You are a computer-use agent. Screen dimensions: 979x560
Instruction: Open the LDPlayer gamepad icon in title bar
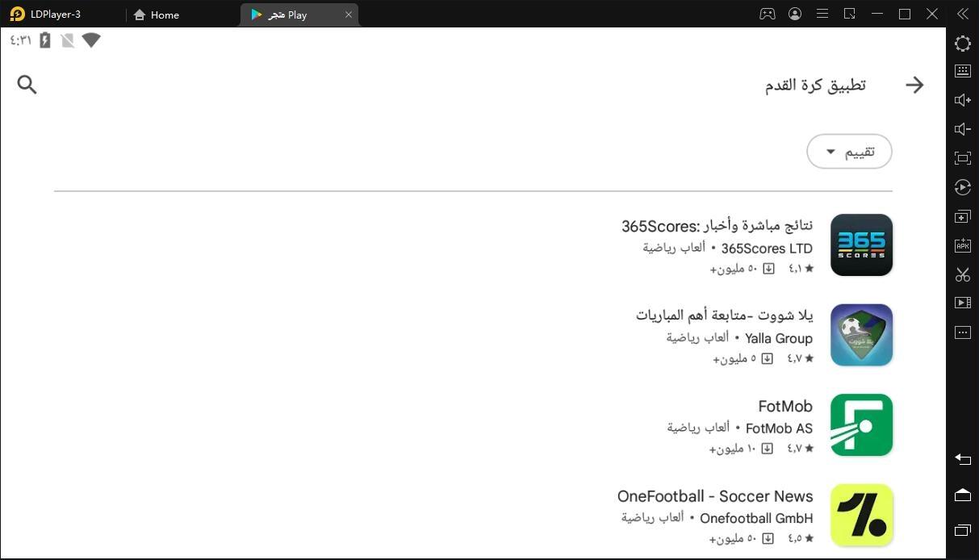click(x=767, y=14)
